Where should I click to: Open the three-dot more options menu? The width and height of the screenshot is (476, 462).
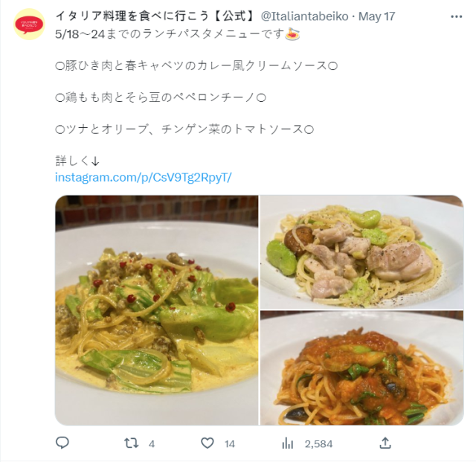click(456, 16)
